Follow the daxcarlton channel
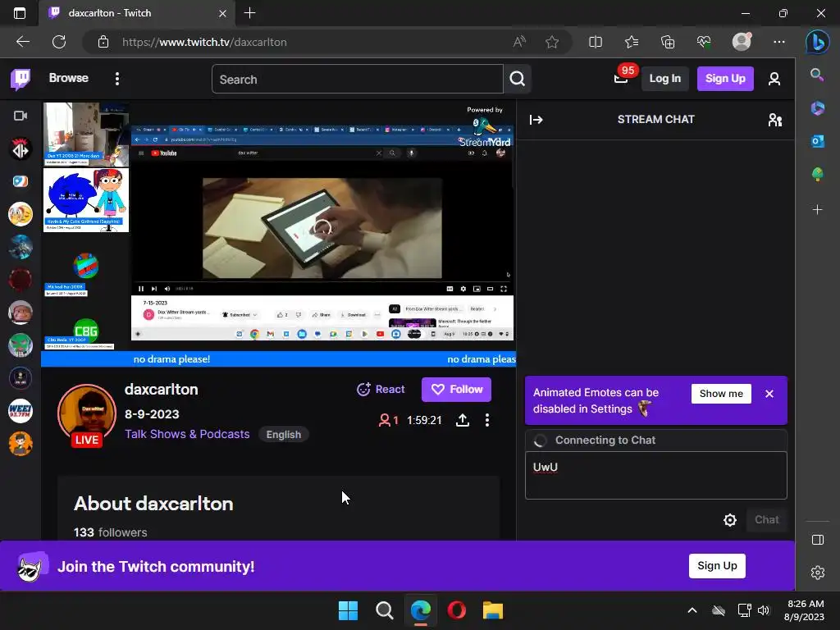 tap(456, 390)
